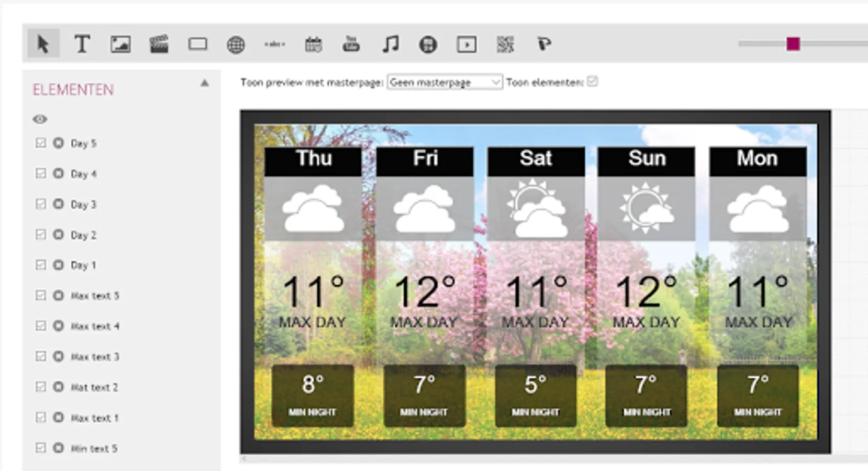Toggle the Max text 1 checkbox
This screenshot has height=471, width=868.
40,418
